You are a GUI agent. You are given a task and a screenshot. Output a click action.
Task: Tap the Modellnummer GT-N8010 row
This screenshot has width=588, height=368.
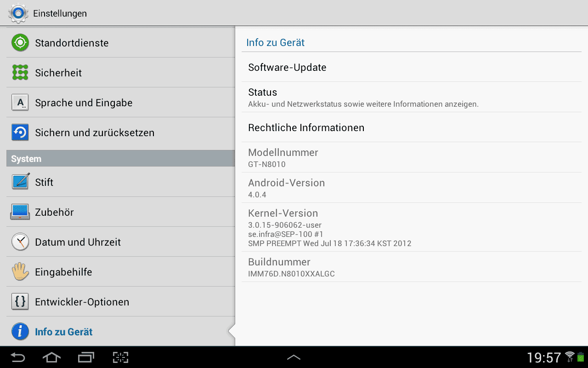coord(412,157)
